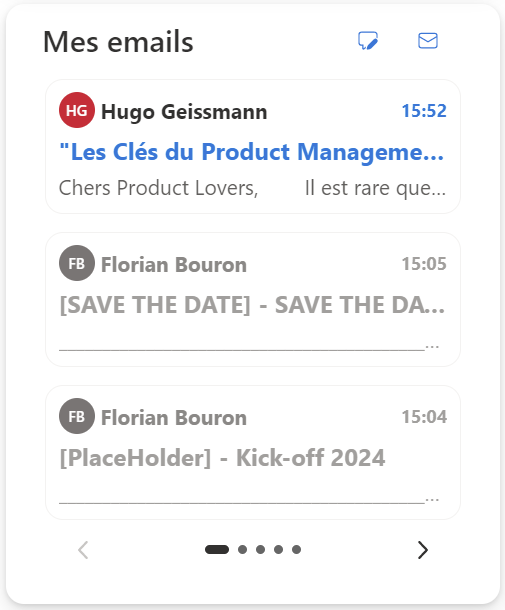Go to the next page with the right chevron
The height and width of the screenshot is (610, 505).
point(423,550)
